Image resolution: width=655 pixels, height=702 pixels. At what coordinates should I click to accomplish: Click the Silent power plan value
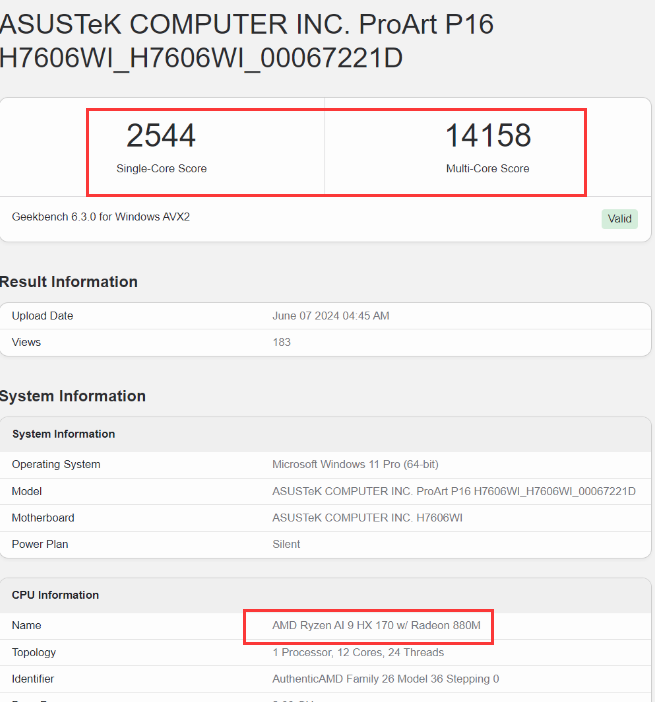(286, 544)
